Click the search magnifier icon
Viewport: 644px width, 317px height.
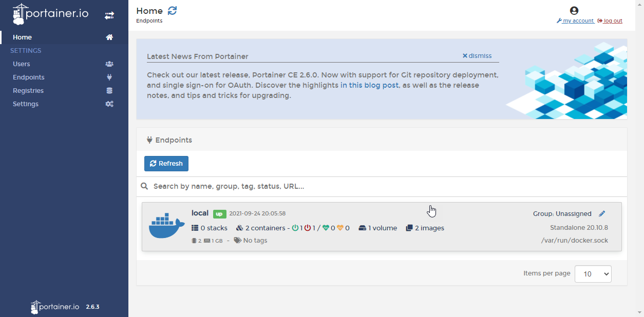145,186
